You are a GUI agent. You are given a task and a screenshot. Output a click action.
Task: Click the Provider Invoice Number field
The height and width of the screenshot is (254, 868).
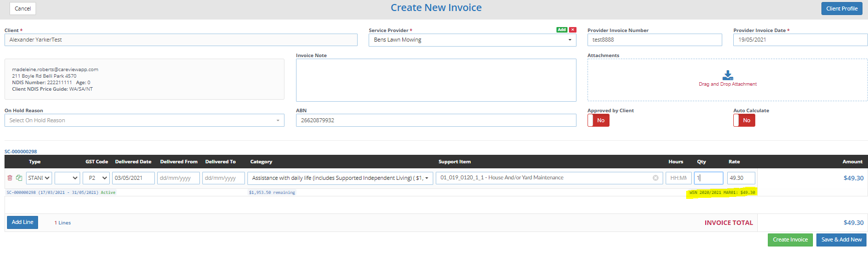(655, 40)
